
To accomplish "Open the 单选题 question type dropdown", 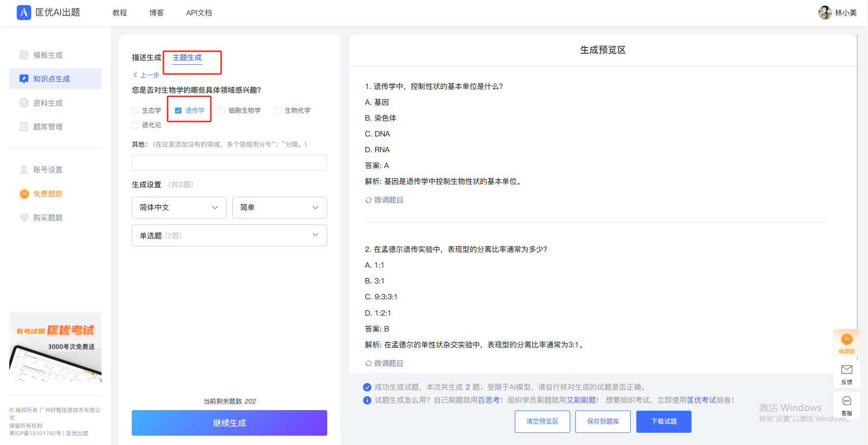I will [229, 236].
